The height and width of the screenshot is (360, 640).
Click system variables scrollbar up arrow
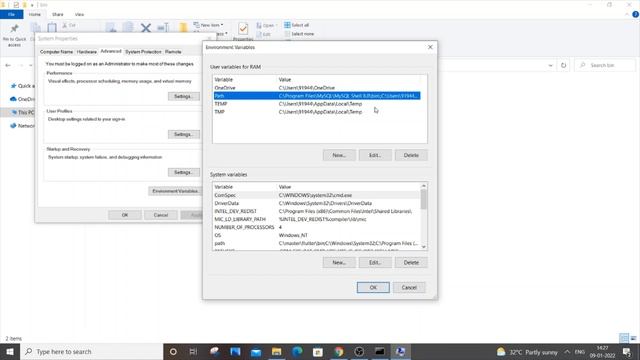[x=424, y=186]
